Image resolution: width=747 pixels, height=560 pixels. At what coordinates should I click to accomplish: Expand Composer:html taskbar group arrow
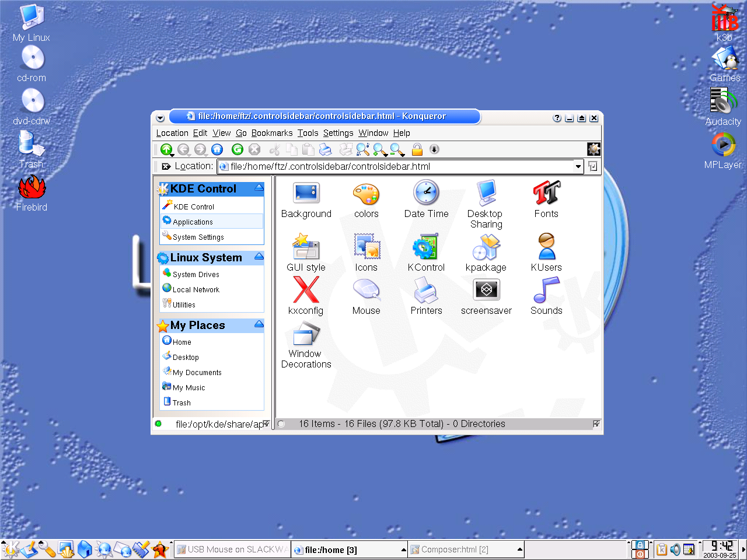click(519, 549)
